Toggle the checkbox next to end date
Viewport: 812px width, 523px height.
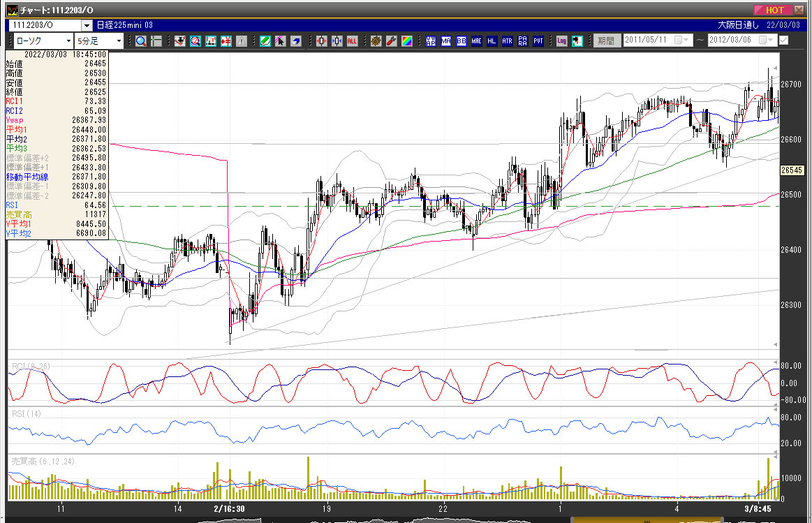pyautogui.click(x=783, y=40)
